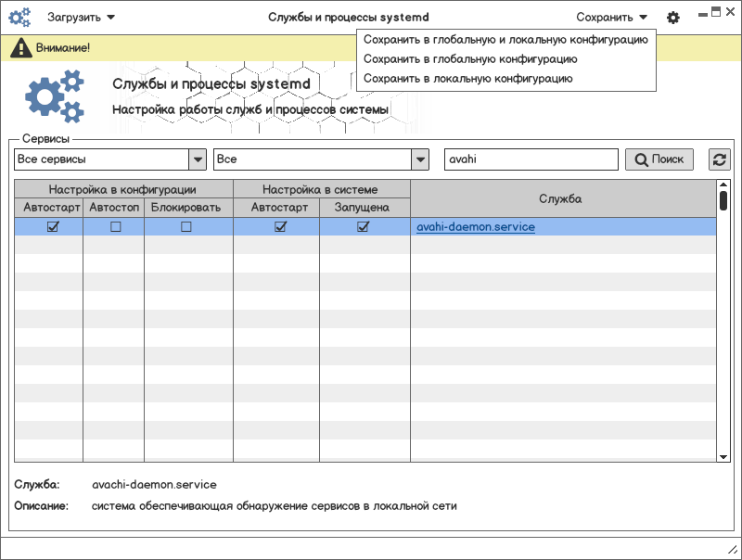Choose save to local configuration option
This screenshot has height=560, width=742.
(x=467, y=79)
